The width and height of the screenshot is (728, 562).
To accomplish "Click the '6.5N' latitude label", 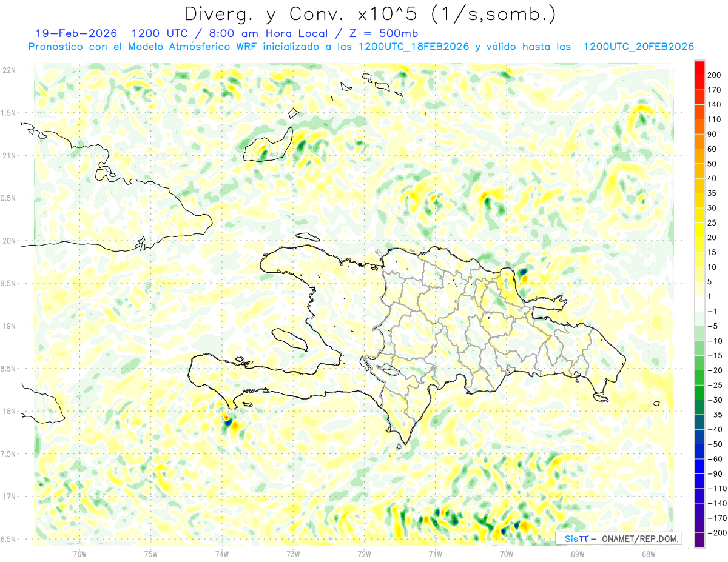I will (9, 540).
